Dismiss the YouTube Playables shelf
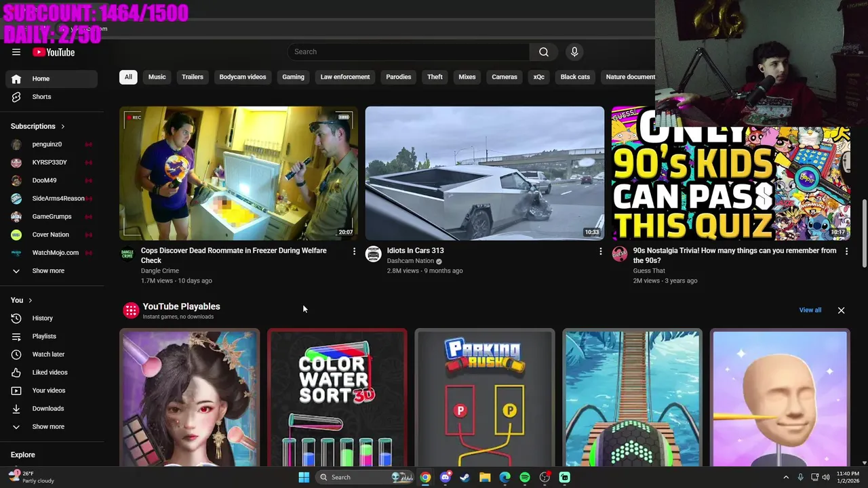Screen dimensions: 868x488 click(841, 310)
